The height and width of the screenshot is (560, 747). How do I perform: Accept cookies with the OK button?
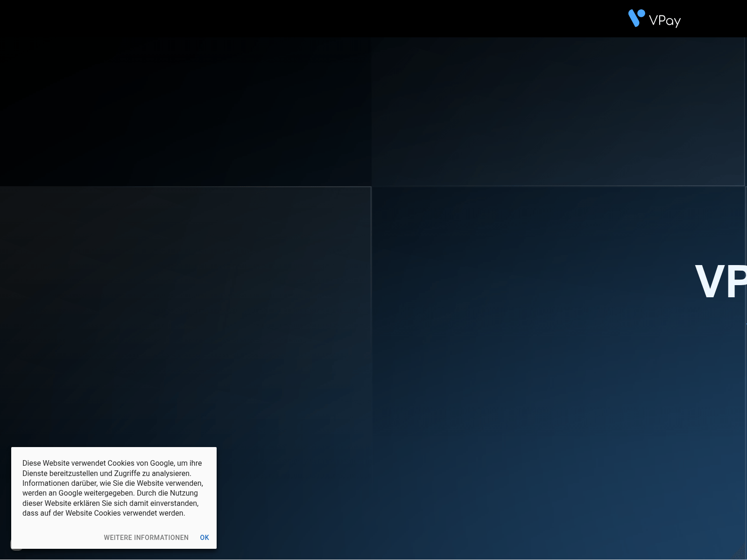point(204,538)
